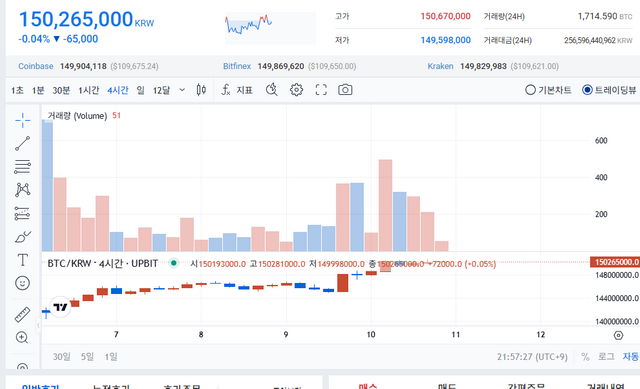Viewport: 640px width, 389px height.
Task: Click the TradingView logo on chart
Action: coord(60,307)
